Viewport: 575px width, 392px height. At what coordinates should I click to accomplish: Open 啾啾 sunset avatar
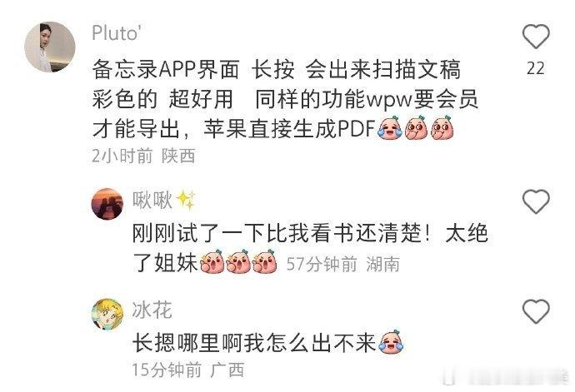107,204
